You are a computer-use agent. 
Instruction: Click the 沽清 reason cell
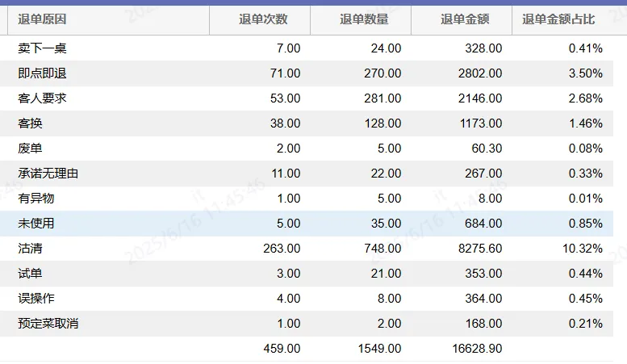(31, 249)
